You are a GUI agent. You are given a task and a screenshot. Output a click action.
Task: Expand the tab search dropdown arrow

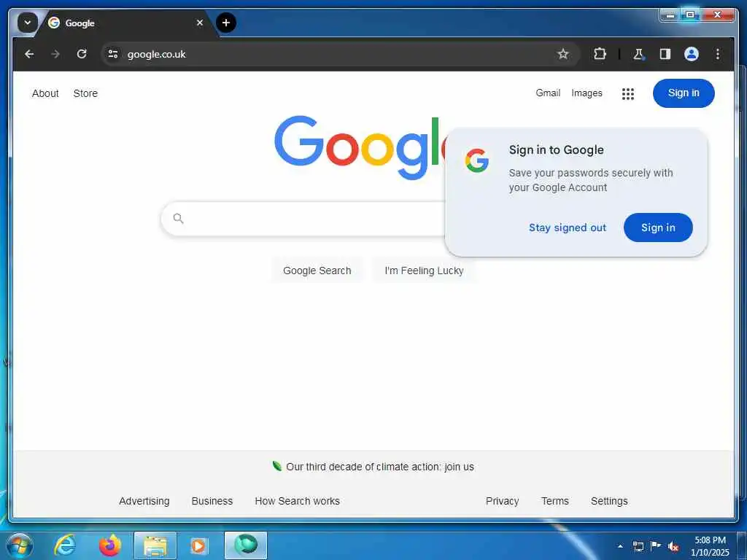28,23
